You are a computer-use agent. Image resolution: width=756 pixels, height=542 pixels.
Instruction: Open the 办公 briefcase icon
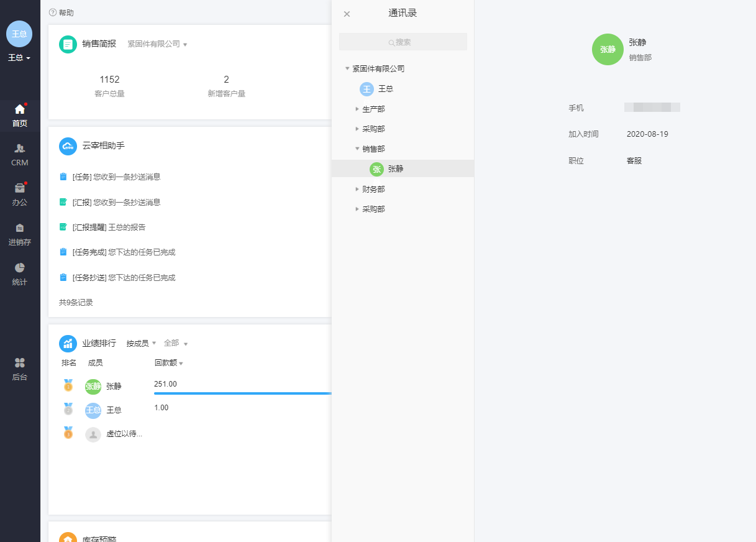19,188
